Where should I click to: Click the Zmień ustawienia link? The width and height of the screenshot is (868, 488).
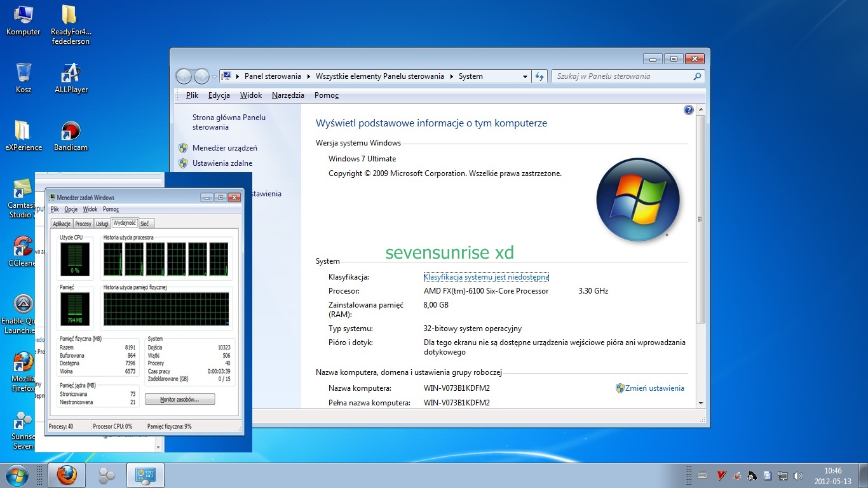tap(654, 388)
